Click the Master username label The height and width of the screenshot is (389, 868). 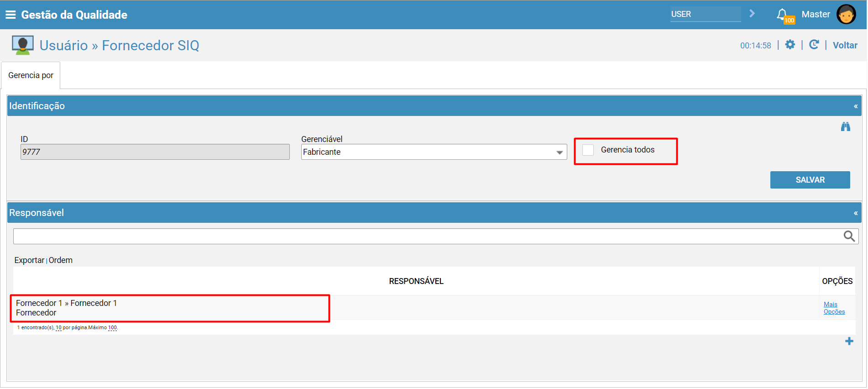pyautogui.click(x=816, y=14)
